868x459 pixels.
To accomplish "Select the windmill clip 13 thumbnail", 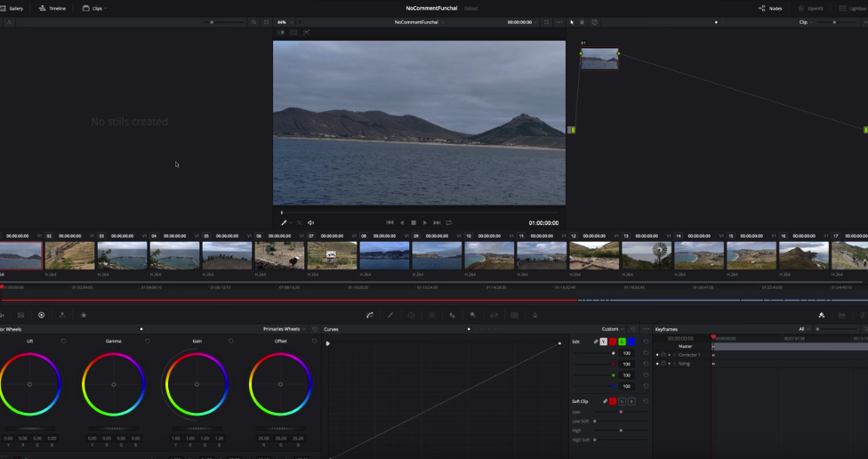I will [646, 255].
